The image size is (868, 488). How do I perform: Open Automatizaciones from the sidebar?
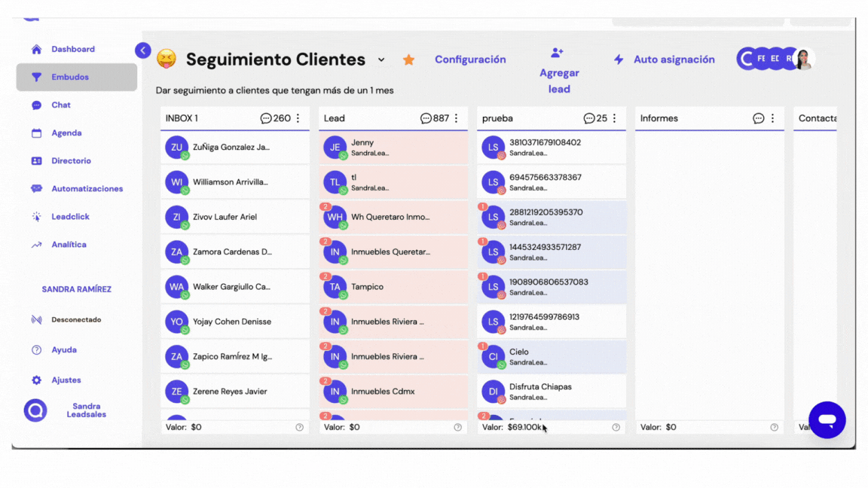(x=87, y=189)
